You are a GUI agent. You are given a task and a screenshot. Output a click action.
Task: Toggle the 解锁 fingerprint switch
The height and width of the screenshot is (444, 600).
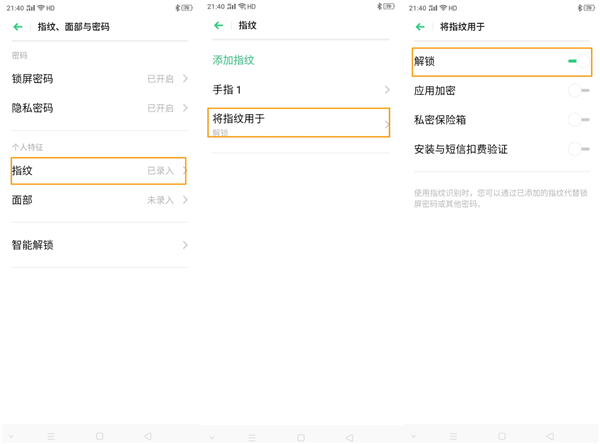point(576,62)
